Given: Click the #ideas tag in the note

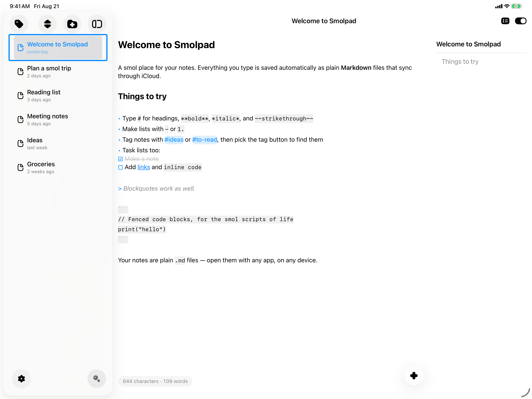Looking at the screenshot, I should point(174,140).
